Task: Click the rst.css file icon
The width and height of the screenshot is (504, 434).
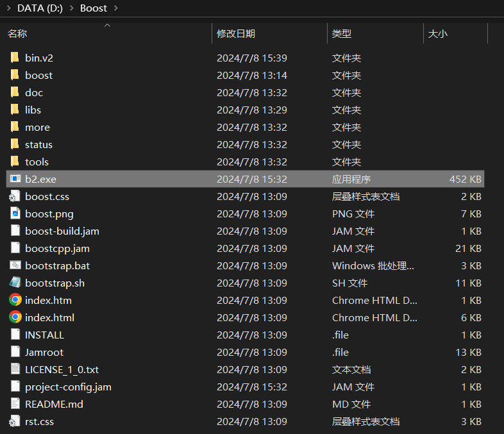Action: (15, 421)
